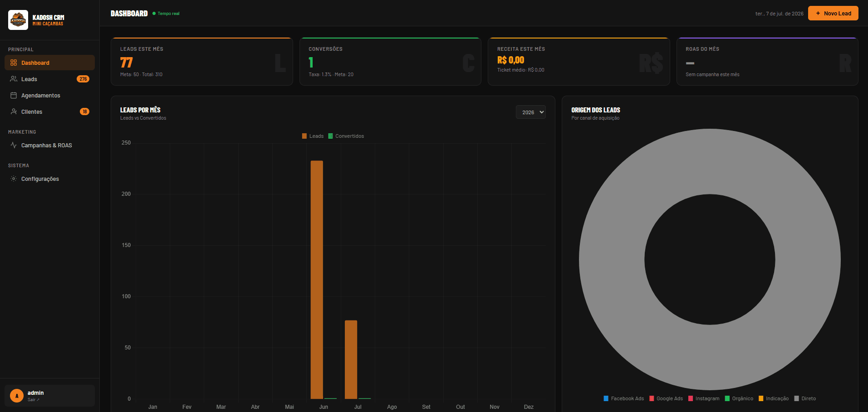Click 'Sem campanha este mês' text

[x=712, y=74]
